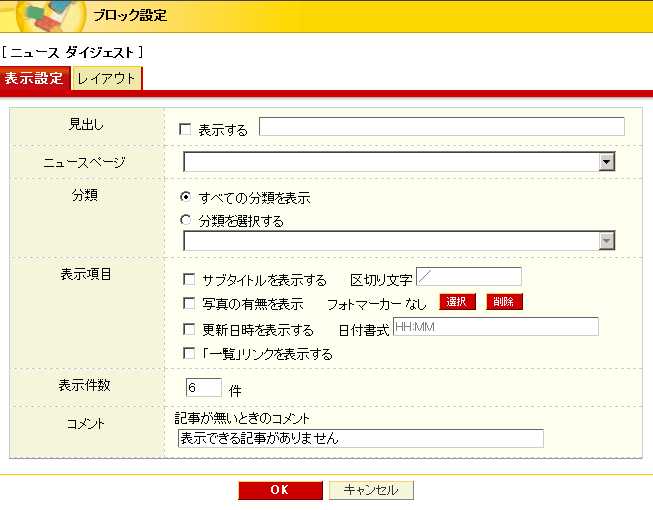Click the 分類 row label

[85, 194]
